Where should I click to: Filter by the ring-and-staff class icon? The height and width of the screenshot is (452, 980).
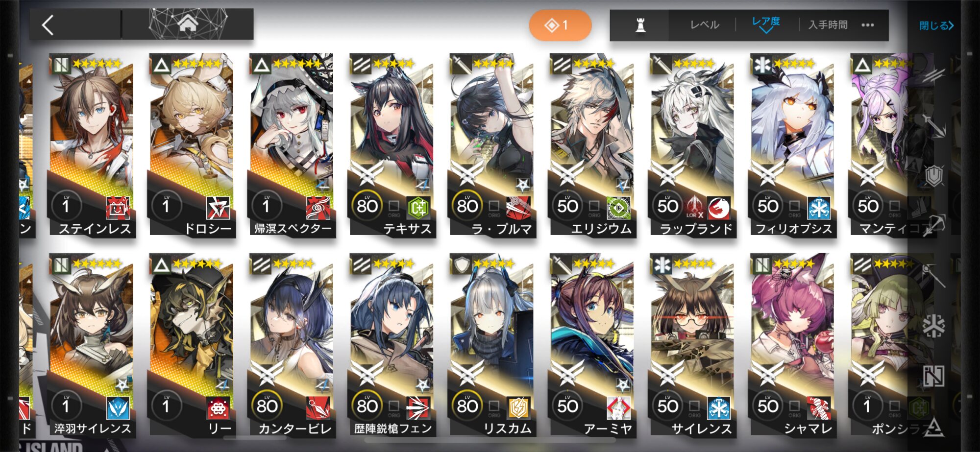pyautogui.click(x=933, y=275)
